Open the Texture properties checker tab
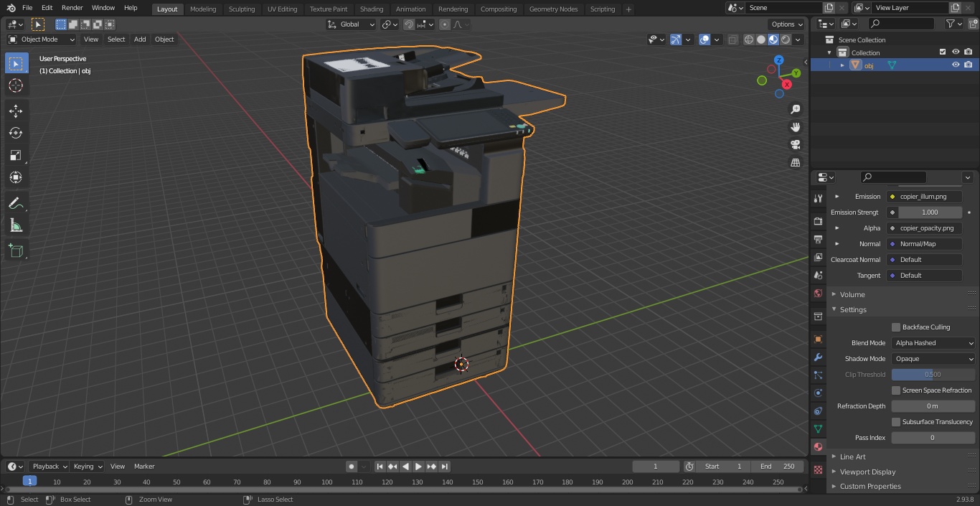 818,469
